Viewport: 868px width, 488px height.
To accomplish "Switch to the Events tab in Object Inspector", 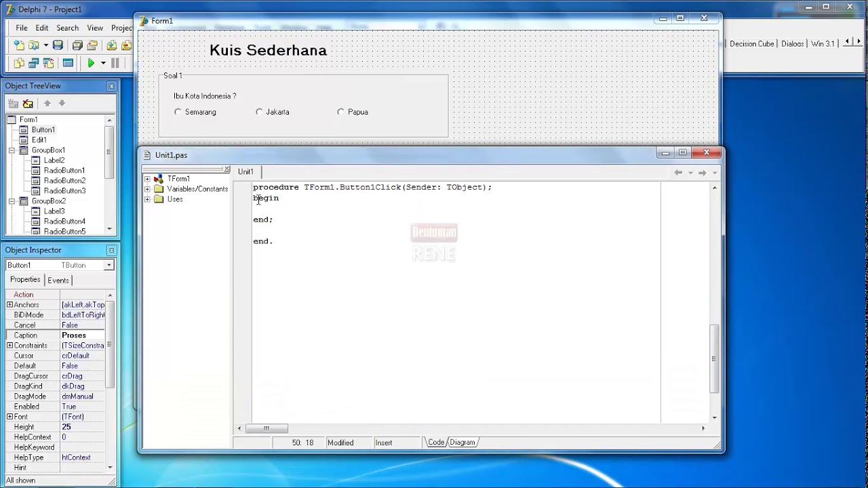I will pyautogui.click(x=58, y=280).
